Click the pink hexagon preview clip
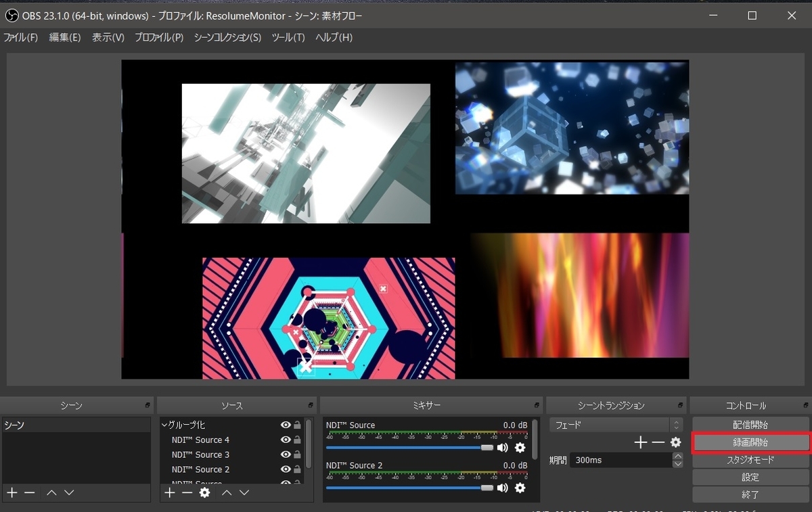 tap(328, 318)
